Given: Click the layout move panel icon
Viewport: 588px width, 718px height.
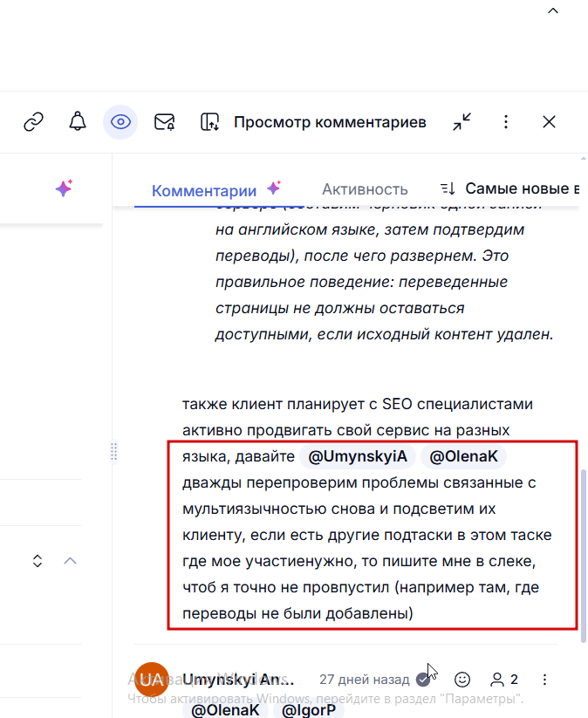Looking at the screenshot, I should pos(209,122).
